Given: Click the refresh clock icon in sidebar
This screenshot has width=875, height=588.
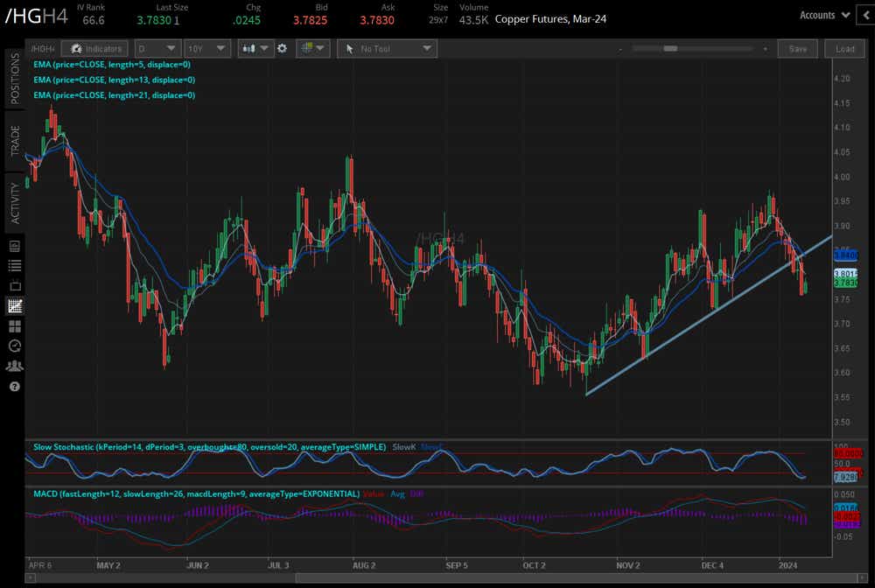Looking at the screenshot, I should pyautogui.click(x=15, y=346).
